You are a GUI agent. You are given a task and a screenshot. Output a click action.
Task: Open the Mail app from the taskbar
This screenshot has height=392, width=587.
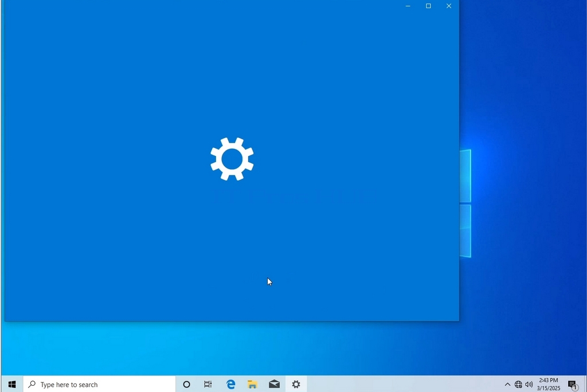click(x=274, y=384)
